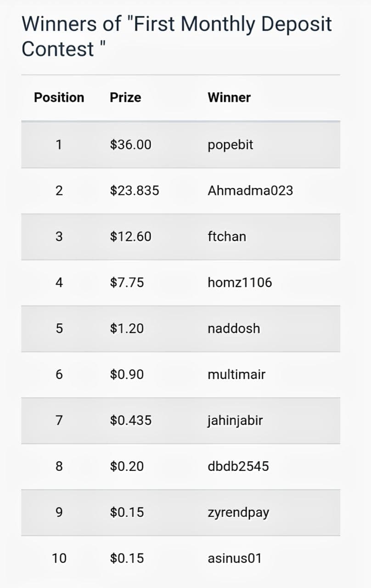Click the Winner column header
This screenshot has height=588, width=371.
coord(229,97)
